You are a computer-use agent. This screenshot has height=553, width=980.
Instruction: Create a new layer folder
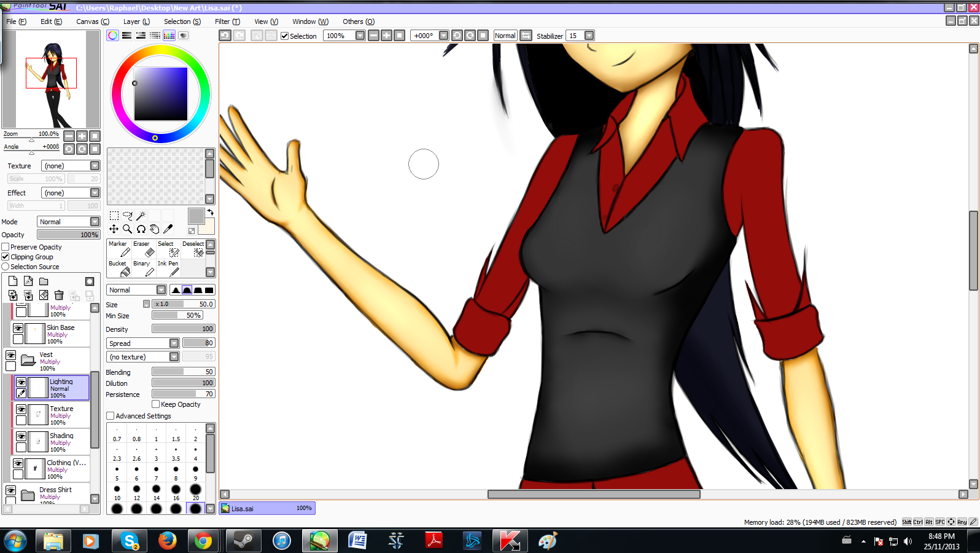click(x=44, y=281)
